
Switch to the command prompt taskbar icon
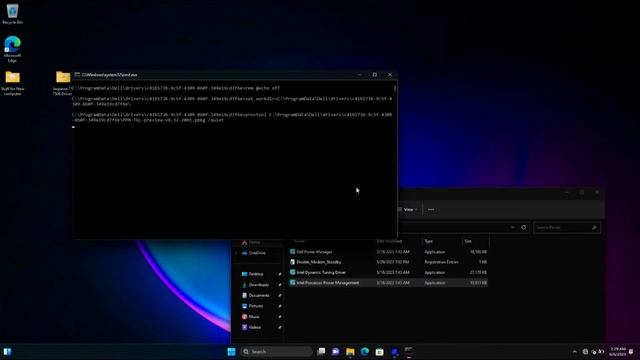click(409, 351)
